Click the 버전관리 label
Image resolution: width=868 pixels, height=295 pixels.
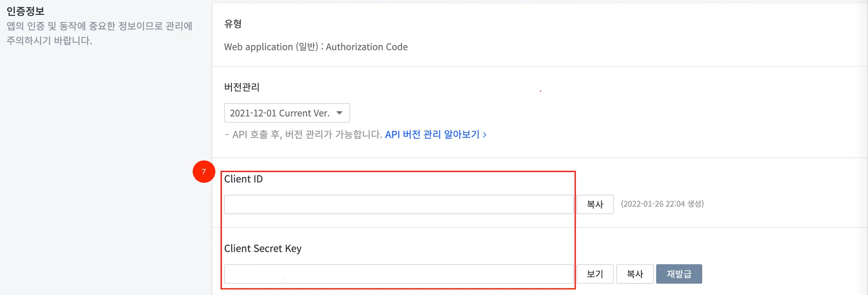[242, 87]
